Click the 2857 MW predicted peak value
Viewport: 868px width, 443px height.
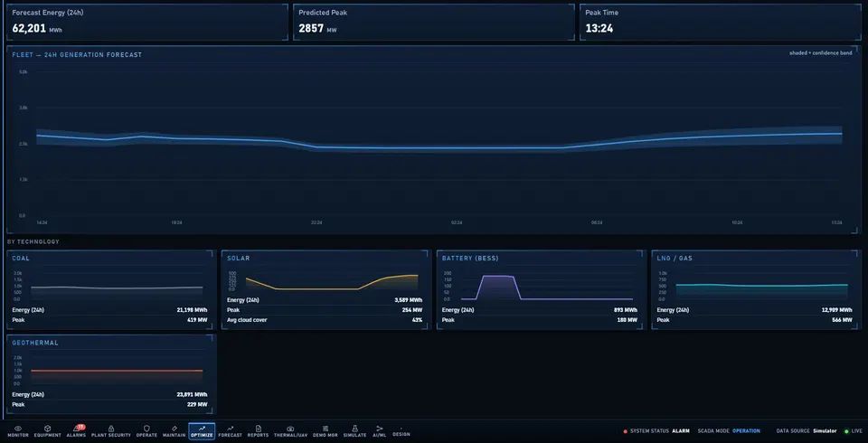[x=317, y=28]
